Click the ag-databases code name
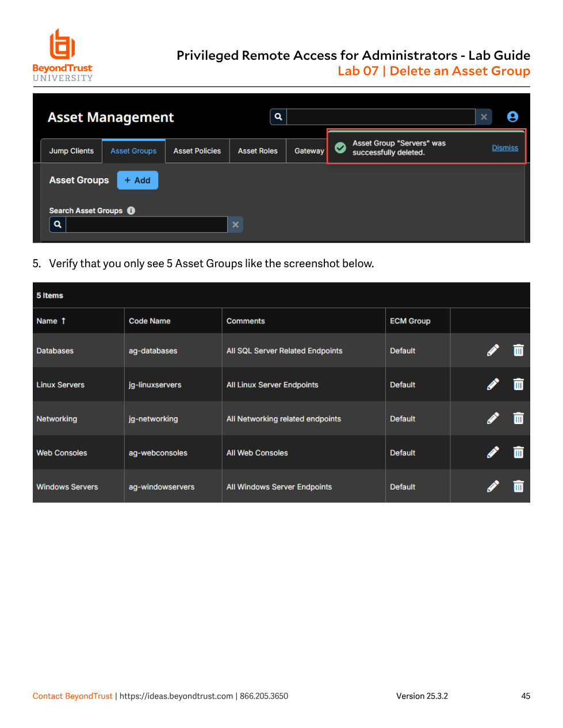The height and width of the screenshot is (728, 563). [153, 350]
